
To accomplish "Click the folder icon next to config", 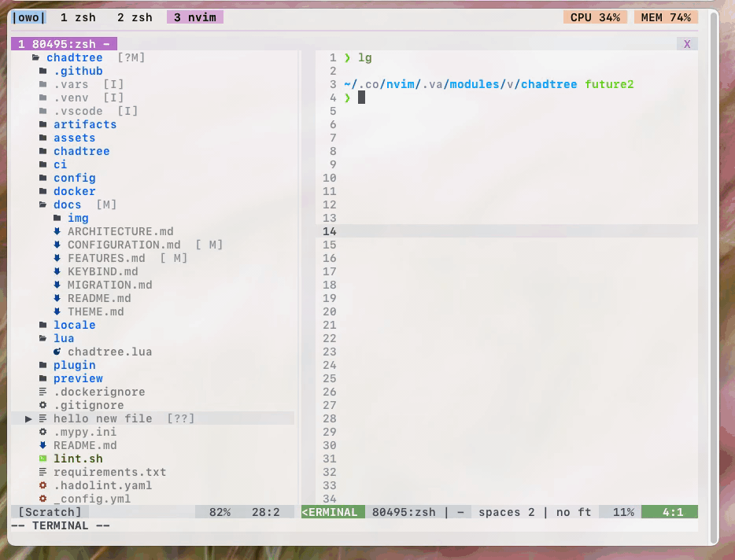I will point(43,178).
